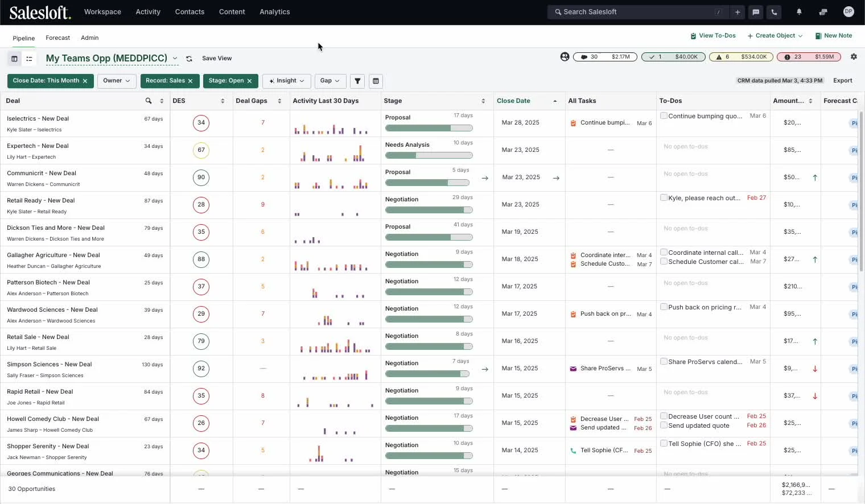Switch to the Forecast tab
The height and width of the screenshot is (504, 865).
[58, 38]
